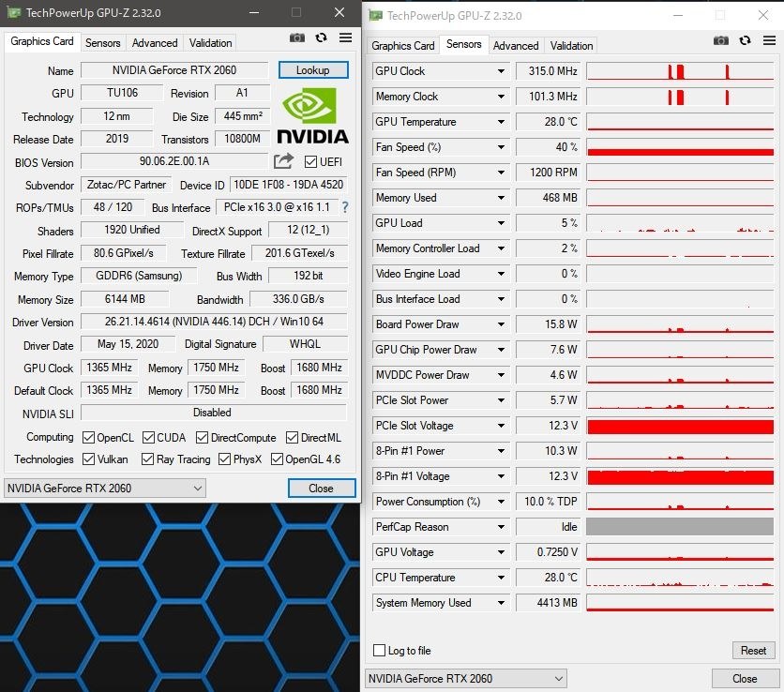Switch to Advanced tab in right window
The width and height of the screenshot is (784, 692).
point(516,46)
